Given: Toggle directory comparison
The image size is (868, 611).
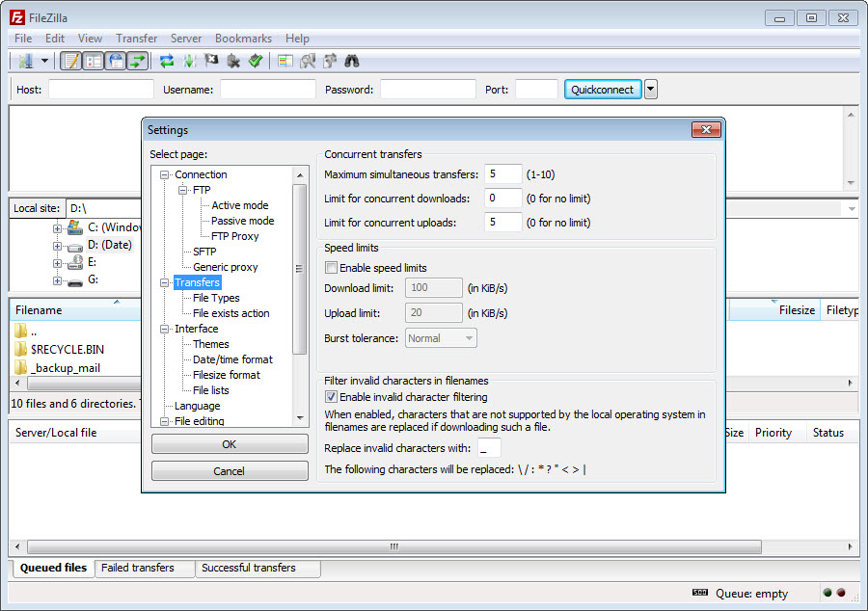Looking at the screenshot, I should point(308,61).
